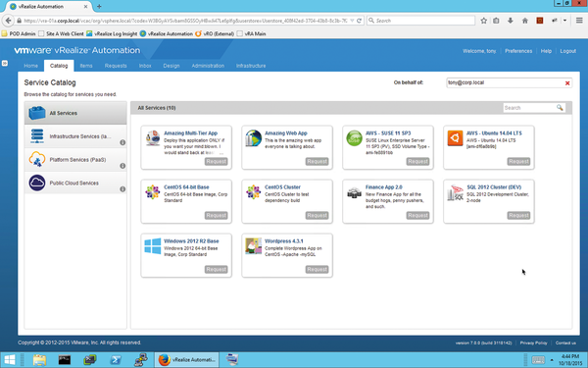Click the info icon beside Platform Services
Image resolution: width=588 pixels, height=368 pixels.
point(122,166)
